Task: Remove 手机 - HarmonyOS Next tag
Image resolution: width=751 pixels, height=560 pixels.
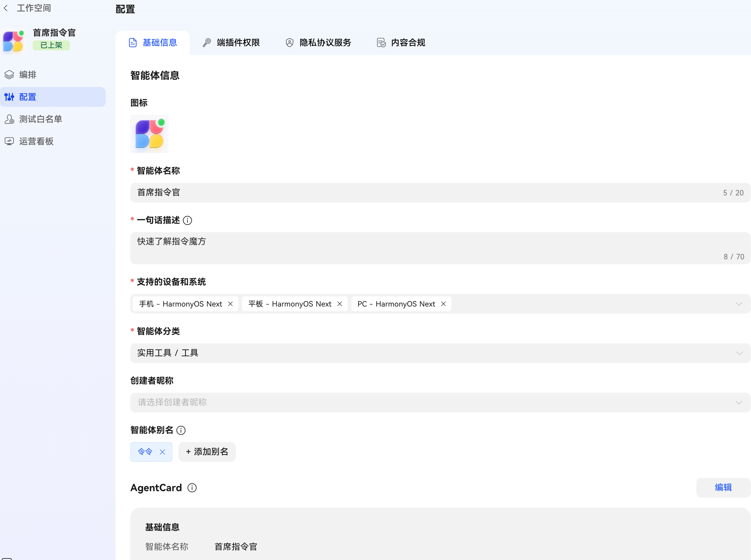Action: pos(231,304)
